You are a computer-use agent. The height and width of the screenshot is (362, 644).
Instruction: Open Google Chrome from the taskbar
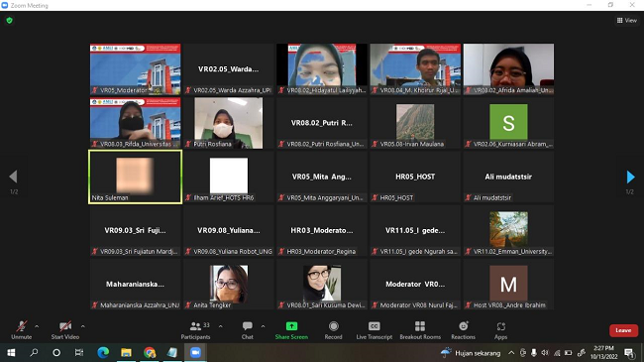coord(150,352)
